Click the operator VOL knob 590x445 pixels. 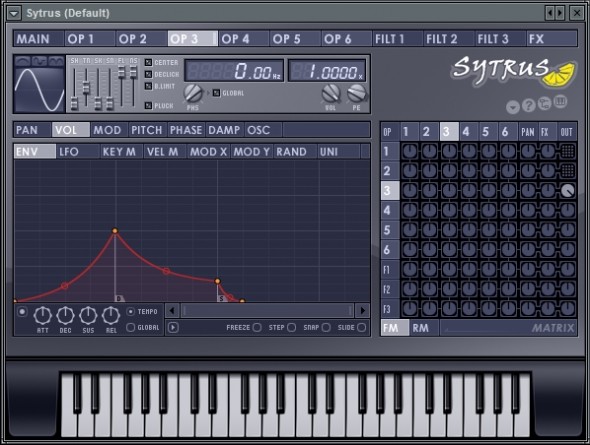(331, 94)
